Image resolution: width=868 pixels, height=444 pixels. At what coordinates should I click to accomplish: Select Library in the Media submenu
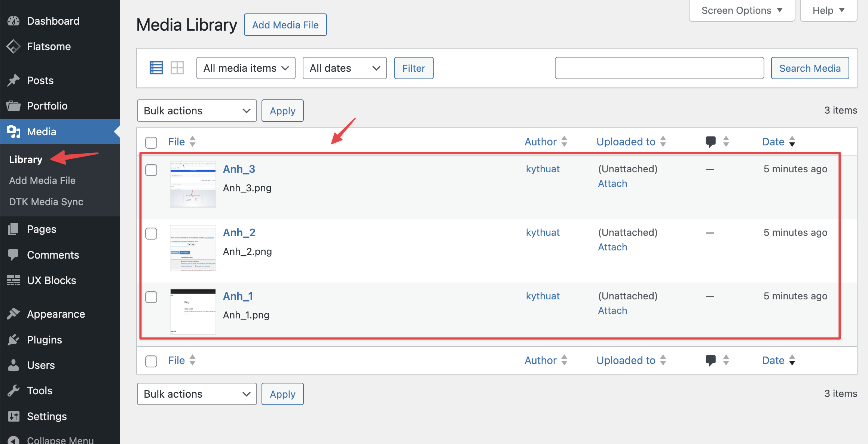(x=25, y=159)
